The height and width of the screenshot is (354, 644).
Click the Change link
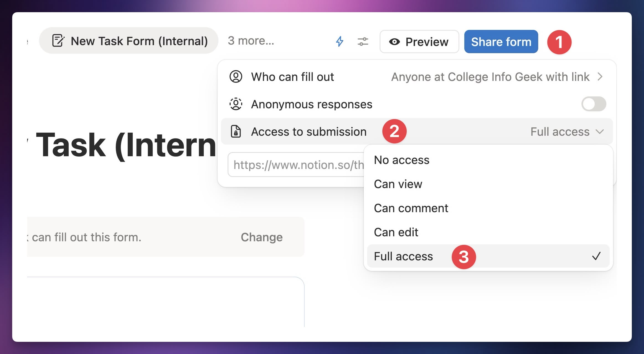coord(262,237)
